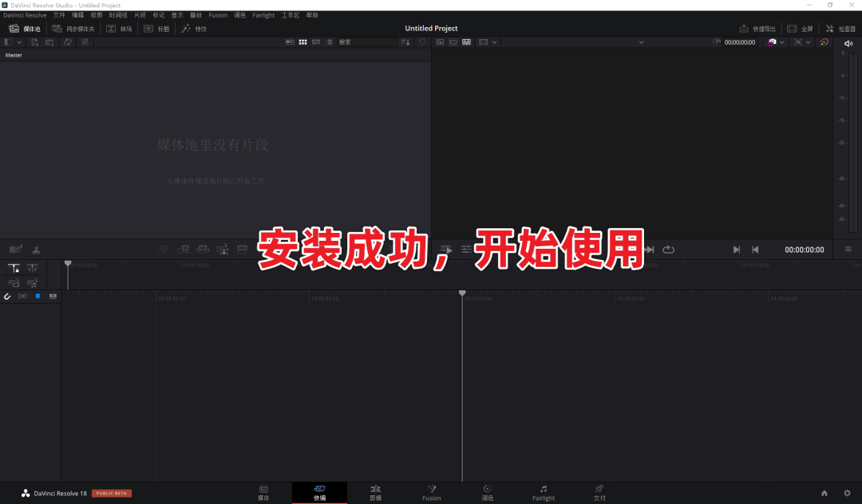Select the split clip scissors tool

coord(36,250)
